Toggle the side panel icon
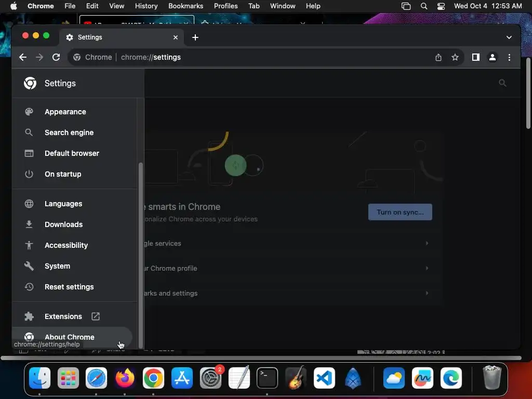 476,57
